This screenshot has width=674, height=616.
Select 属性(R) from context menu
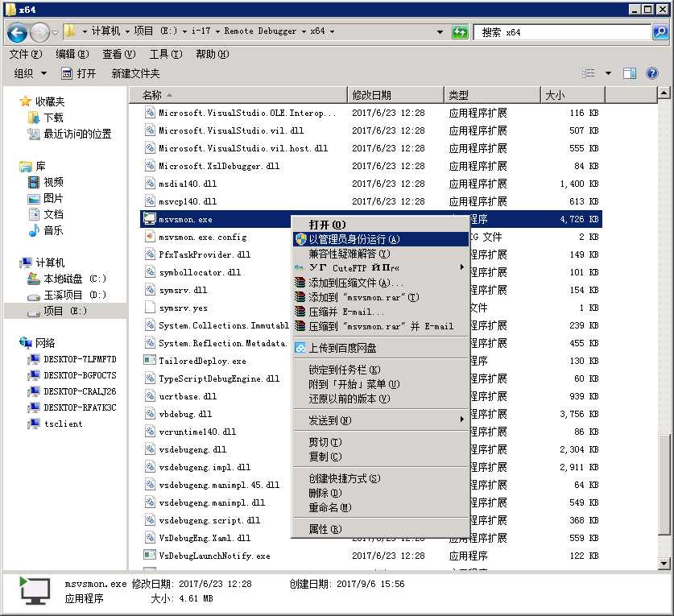[x=380, y=529]
